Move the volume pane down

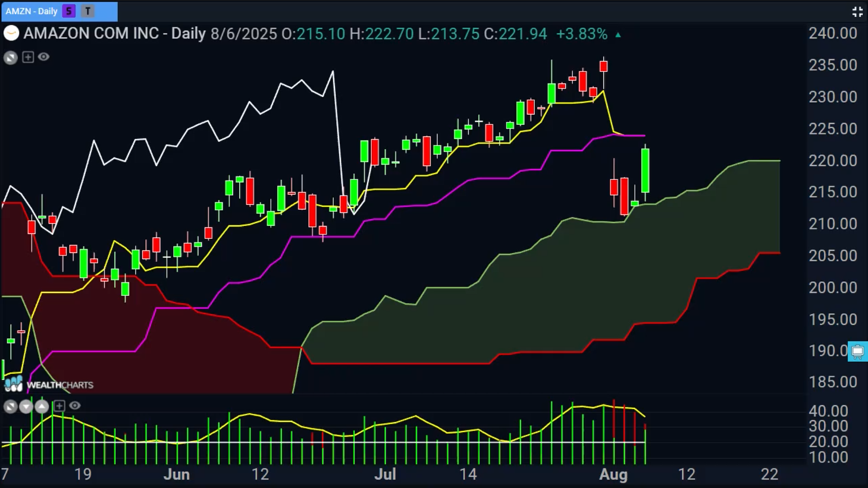pyautogui.click(x=26, y=407)
